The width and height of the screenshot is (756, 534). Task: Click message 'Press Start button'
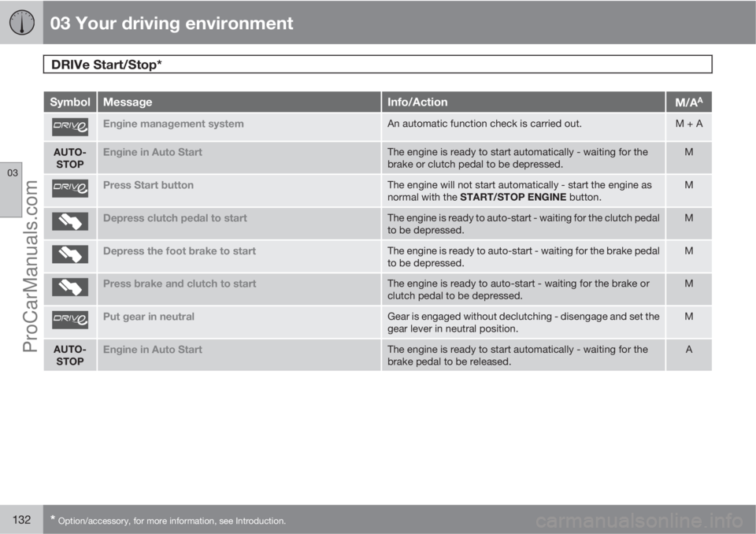148,185
